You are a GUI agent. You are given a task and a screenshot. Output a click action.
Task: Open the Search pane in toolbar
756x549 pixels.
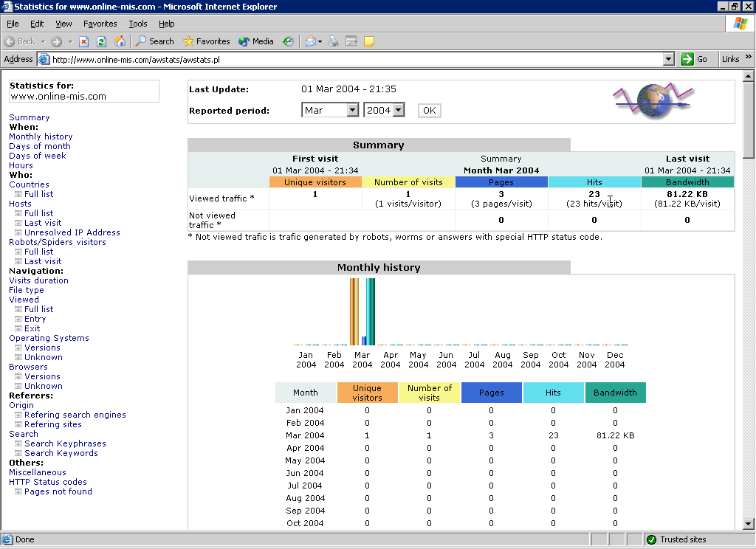[x=154, y=41]
